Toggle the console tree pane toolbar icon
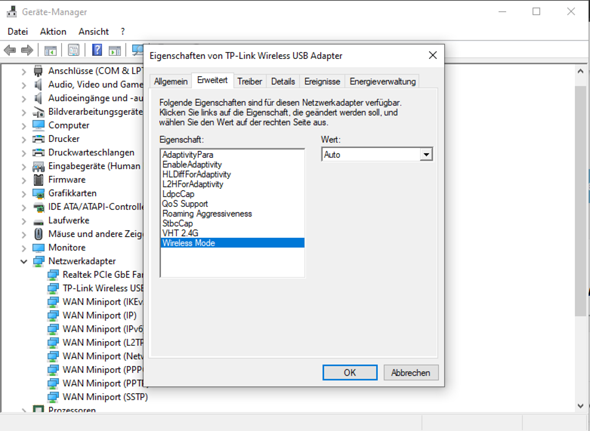590x431 pixels. tap(50, 50)
